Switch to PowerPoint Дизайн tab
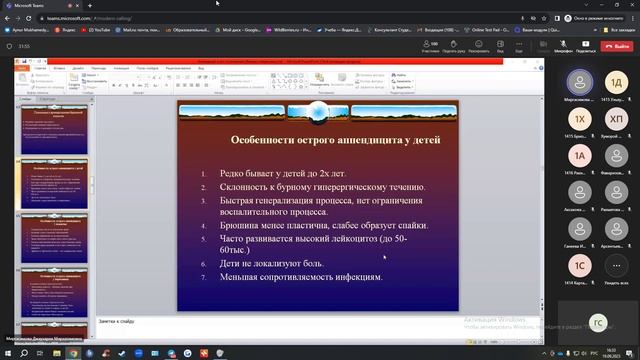Image resolution: width=640 pixels, height=360 pixels. (x=78, y=68)
